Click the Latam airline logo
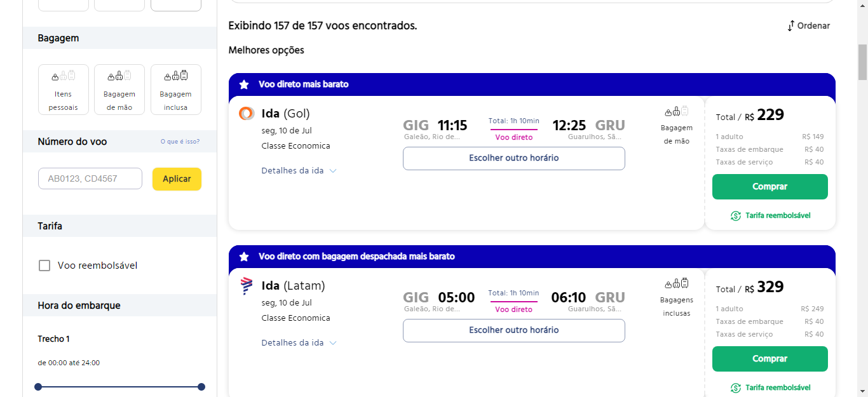The width and height of the screenshot is (868, 397). [x=247, y=286]
